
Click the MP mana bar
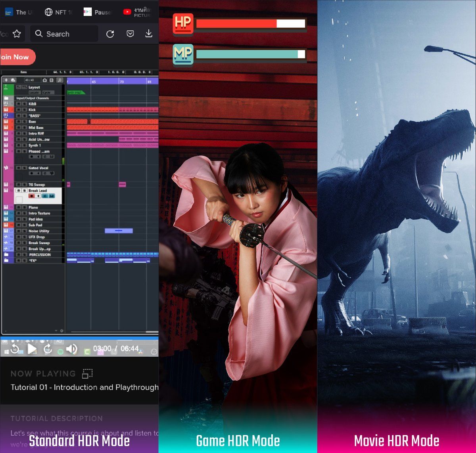click(251, 54)
